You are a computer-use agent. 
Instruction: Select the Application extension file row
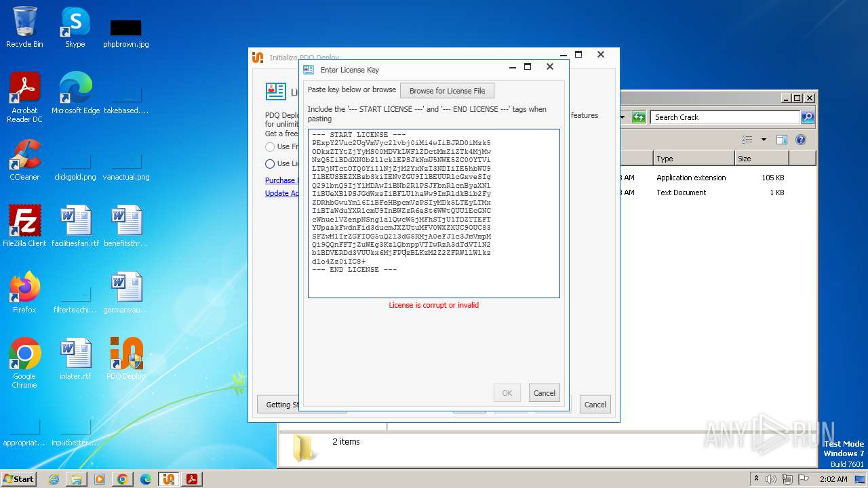tap(717, 178)
